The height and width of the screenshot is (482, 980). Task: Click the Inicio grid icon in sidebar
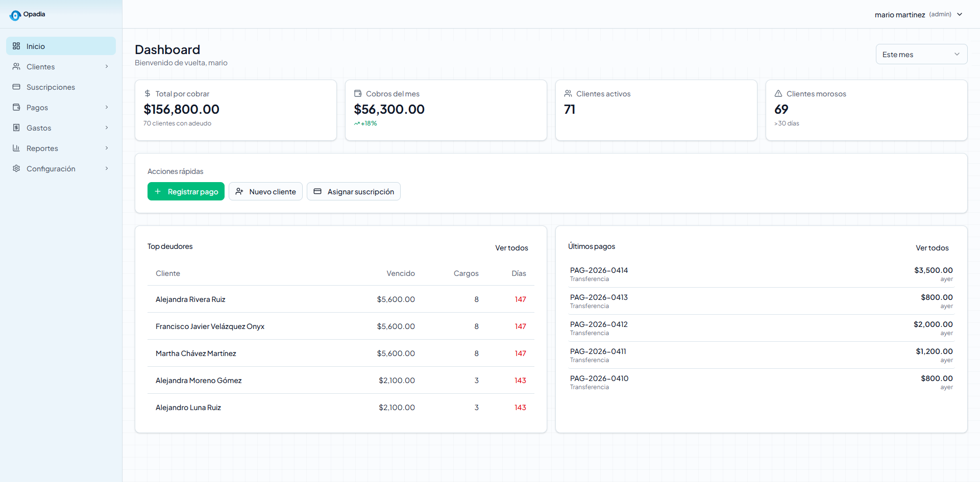pyautogui.click(x=16, y=46)
